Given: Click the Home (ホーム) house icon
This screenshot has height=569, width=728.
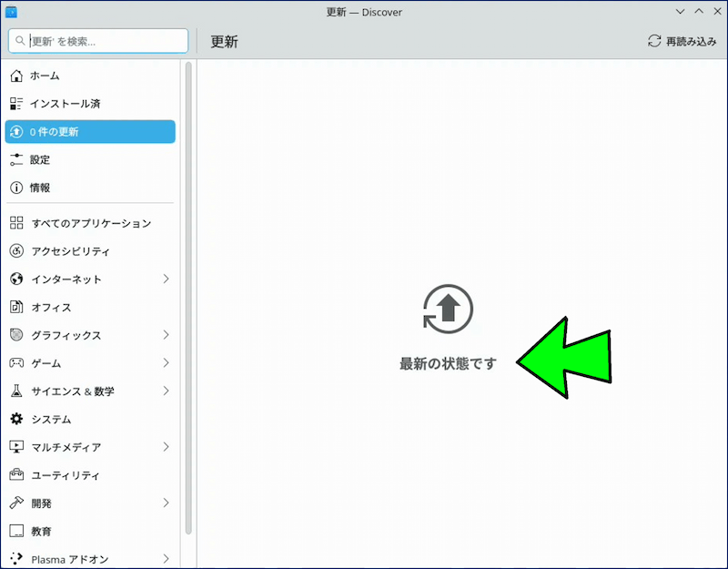Looking at the screenshot, I should [16, 76].
